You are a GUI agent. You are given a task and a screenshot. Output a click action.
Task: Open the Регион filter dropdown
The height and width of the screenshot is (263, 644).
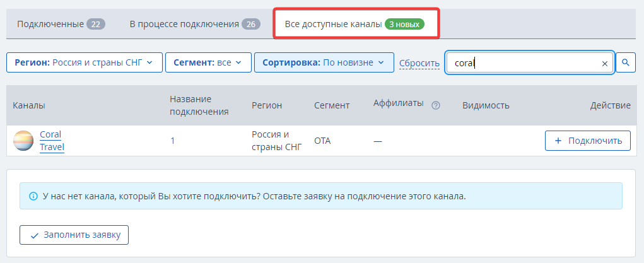click(x=85, y=62)
